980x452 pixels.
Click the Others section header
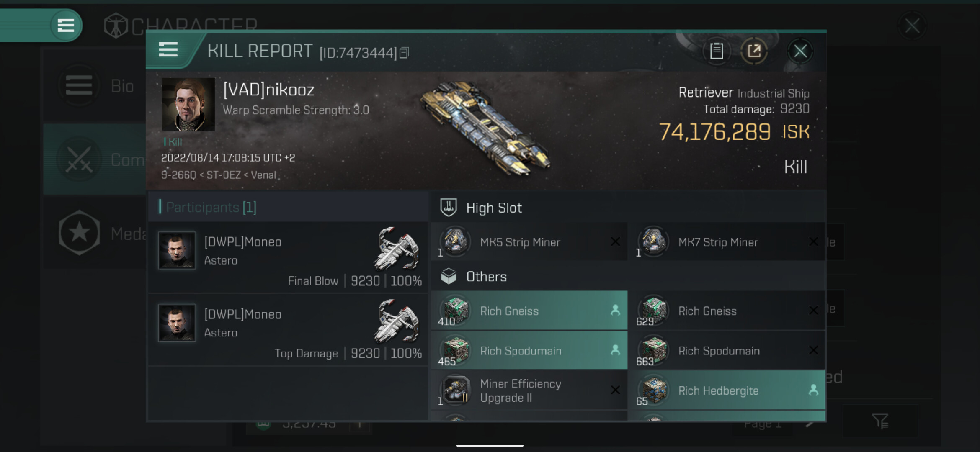click(487, 277)
